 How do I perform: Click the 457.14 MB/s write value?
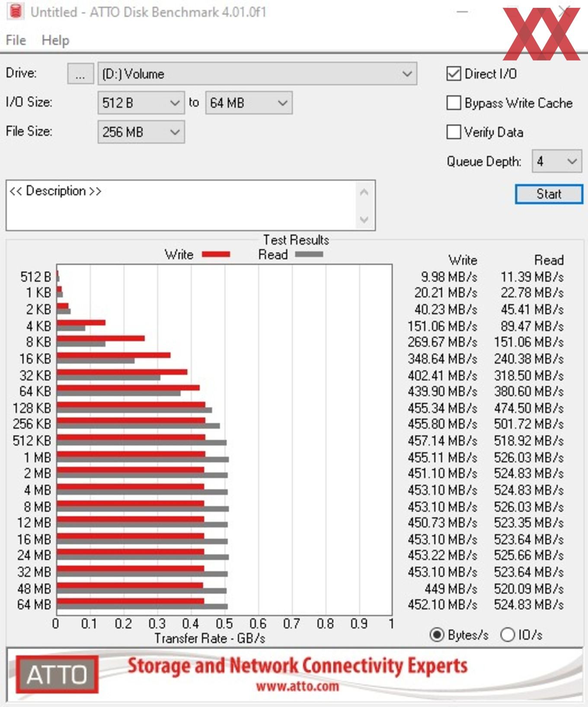pos(442,441)
